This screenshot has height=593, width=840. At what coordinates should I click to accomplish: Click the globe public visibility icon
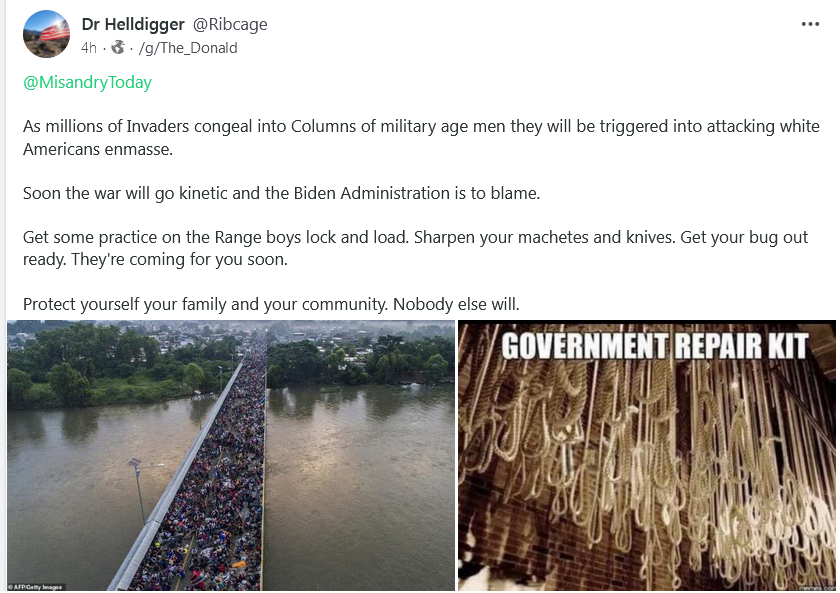click(x=118, y=48)
